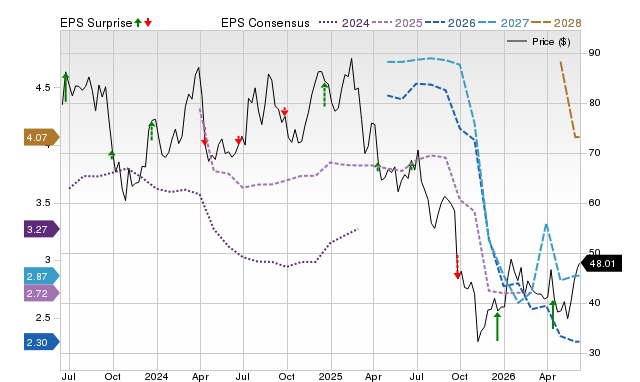This screenshot has height=382, width=640.
Task: Click the 30 price axis label
Action: tap(595, 353)
